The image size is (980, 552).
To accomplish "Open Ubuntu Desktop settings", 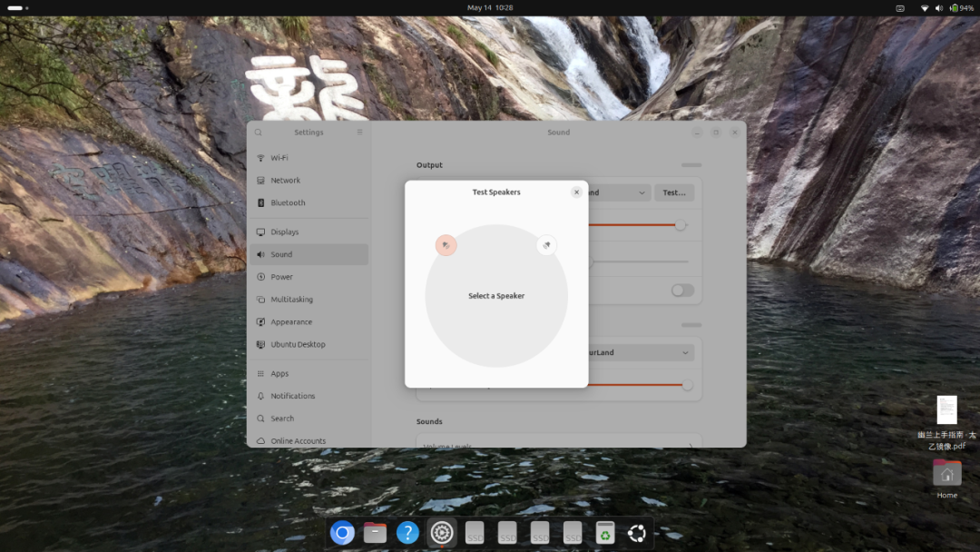I will click(309, 344).
